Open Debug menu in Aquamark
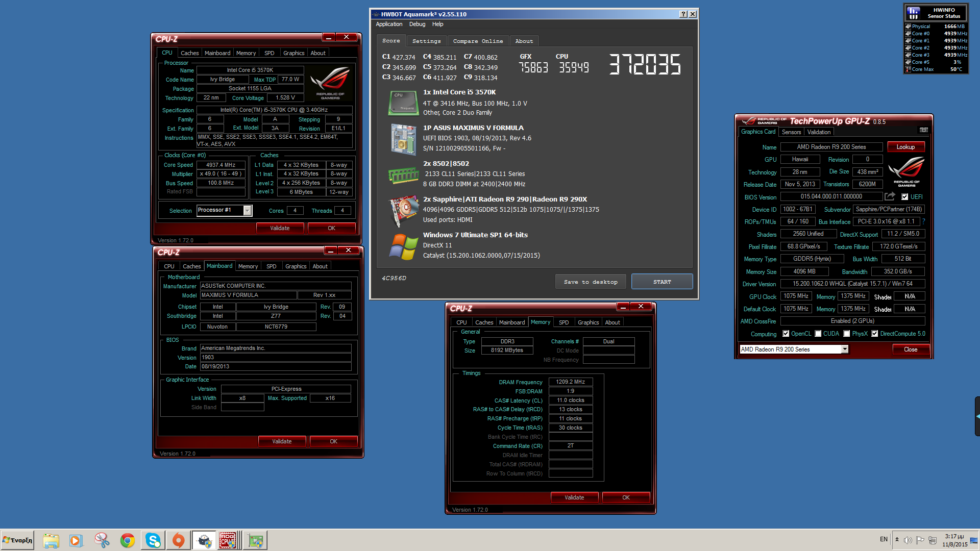 pos(417,24)
